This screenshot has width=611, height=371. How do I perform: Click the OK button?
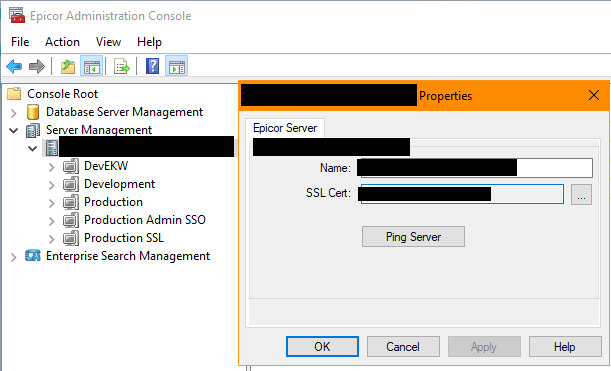coord(322,346)
